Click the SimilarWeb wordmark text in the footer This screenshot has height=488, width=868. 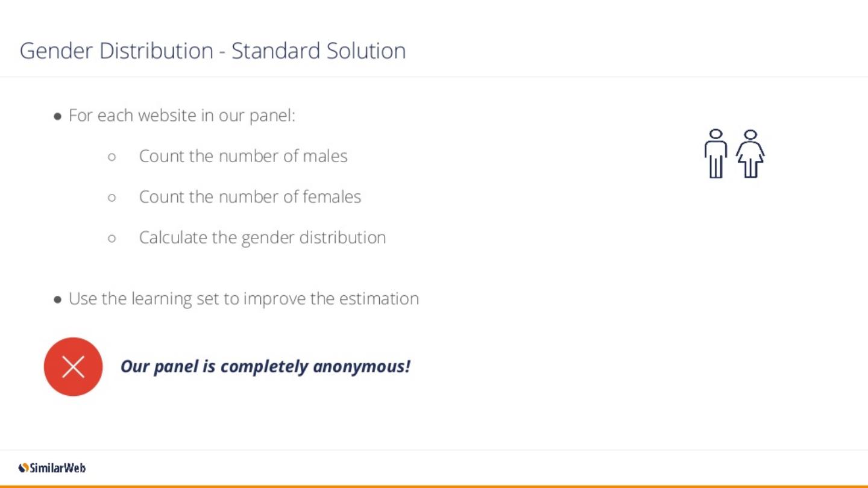[x=58, y=468]
